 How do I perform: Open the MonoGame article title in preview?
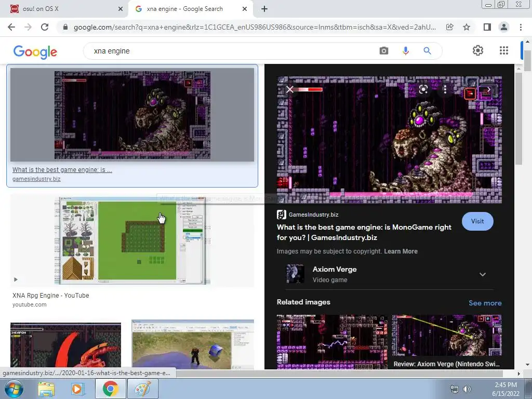tap(364, 232)
